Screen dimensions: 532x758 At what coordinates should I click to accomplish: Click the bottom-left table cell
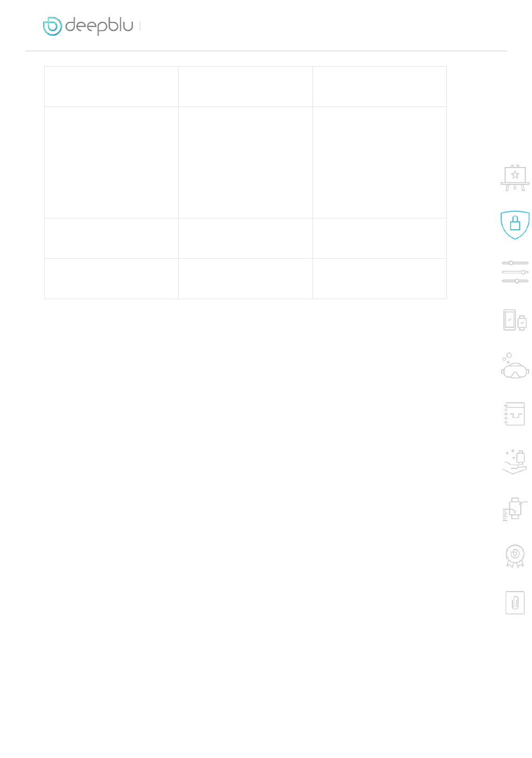(111, 278)
